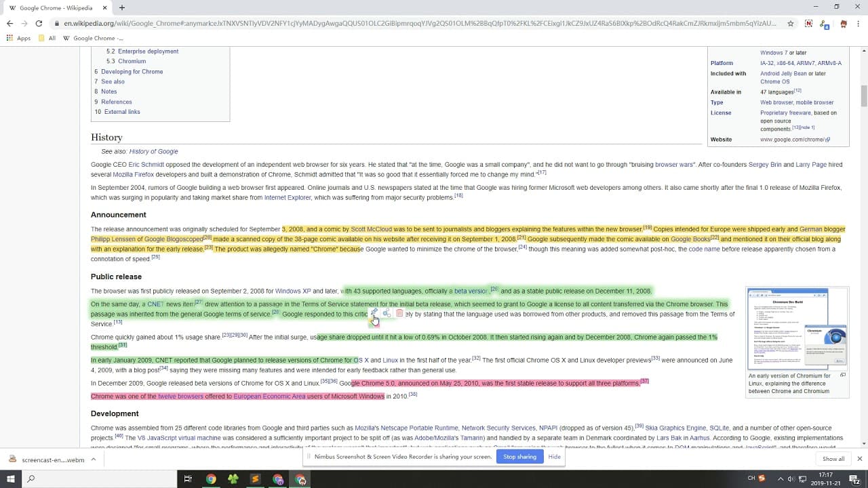Image resolution: width=868 pixels, height=488 pixels.
Task: Select the Google Chrome - Wikipedia tab
Action: [x=56, y=8]
